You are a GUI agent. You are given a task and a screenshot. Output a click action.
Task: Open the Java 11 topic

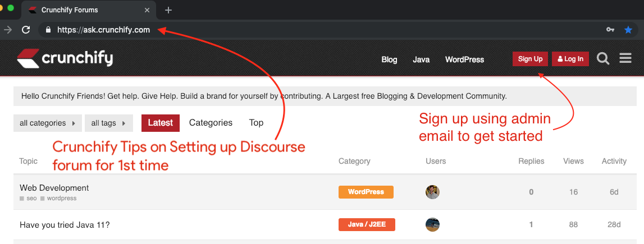(x=65, y=225)
